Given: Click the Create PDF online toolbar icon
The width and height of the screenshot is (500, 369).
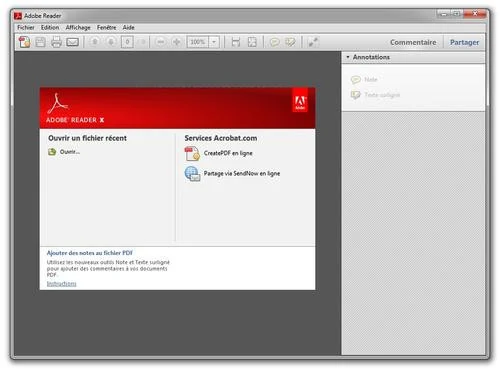Looking at the screenshot, I should coord(24,42).
